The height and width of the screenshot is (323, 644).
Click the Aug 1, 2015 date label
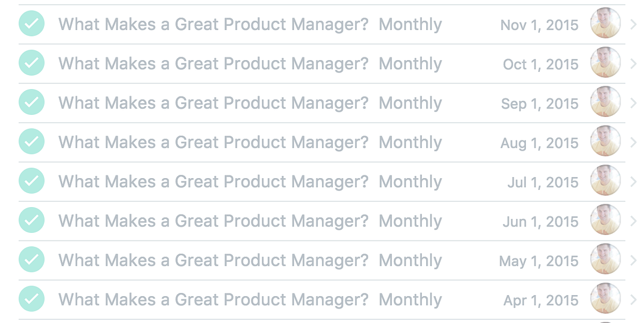[x=539, y=142]
